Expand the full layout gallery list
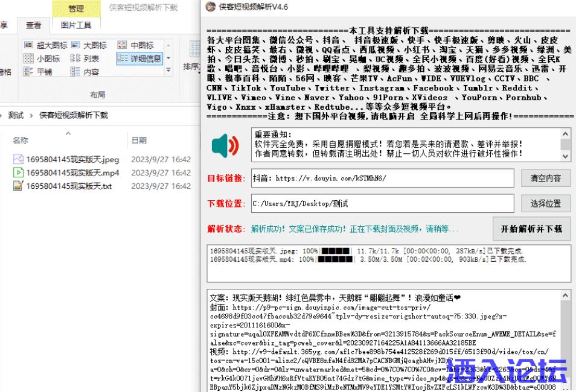Viewport: 576px width, 392px height. click(168, 70)
